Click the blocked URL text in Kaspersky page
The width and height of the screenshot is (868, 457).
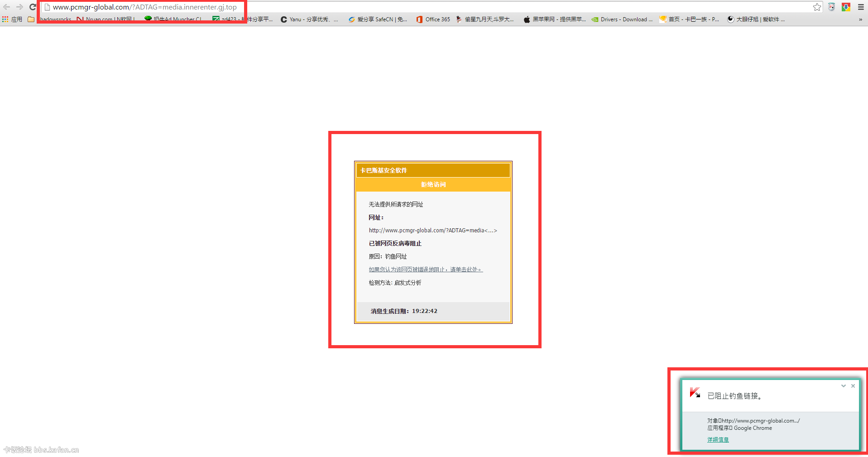pos(433,231)
